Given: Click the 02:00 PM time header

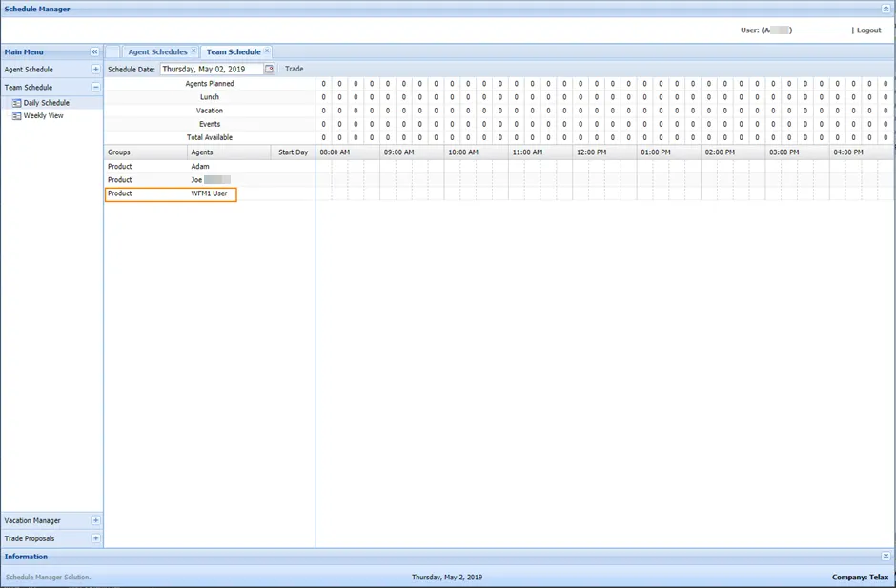Looking at the screenshot, I should click(733, 152).
